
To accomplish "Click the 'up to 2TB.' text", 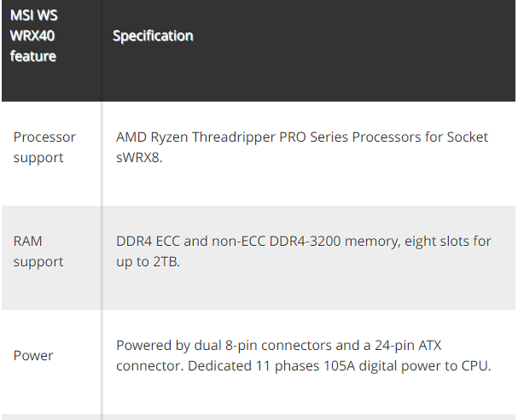I will tap(148, 262).
